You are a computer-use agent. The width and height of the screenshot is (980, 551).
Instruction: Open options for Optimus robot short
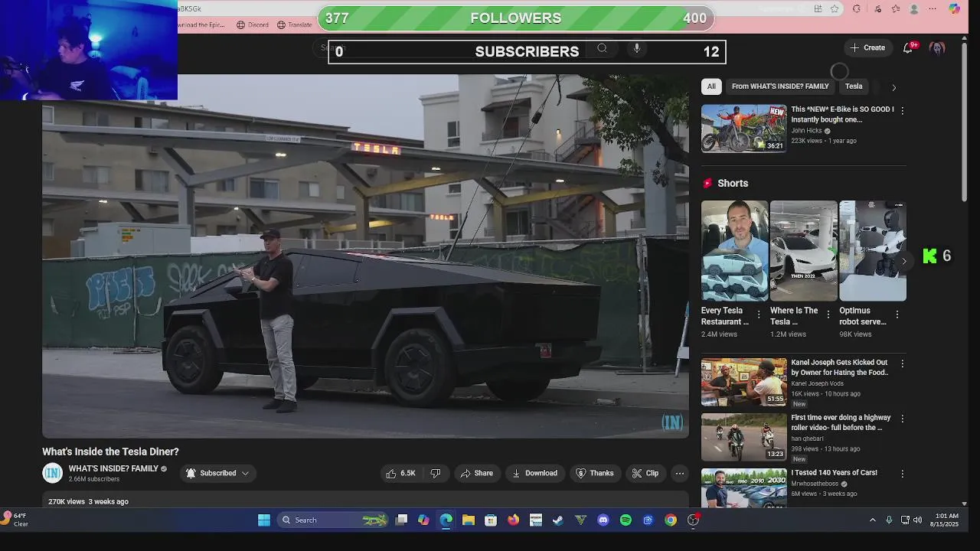897,315
